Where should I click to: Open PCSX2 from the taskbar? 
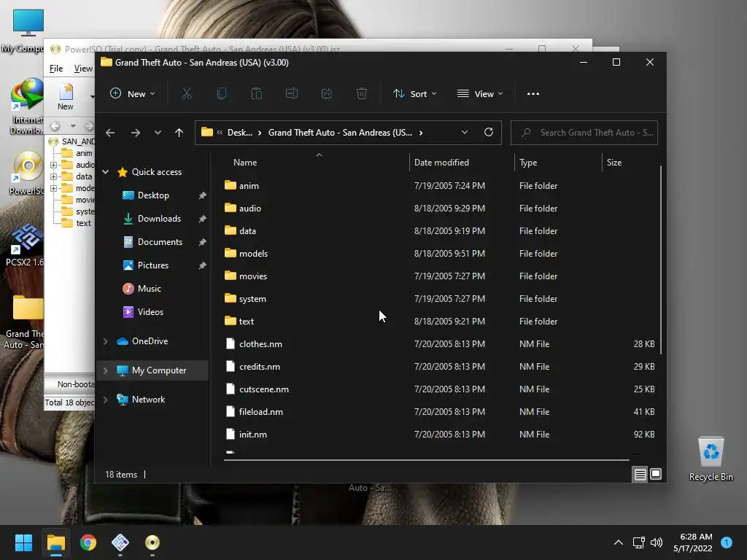coord(120,542)
